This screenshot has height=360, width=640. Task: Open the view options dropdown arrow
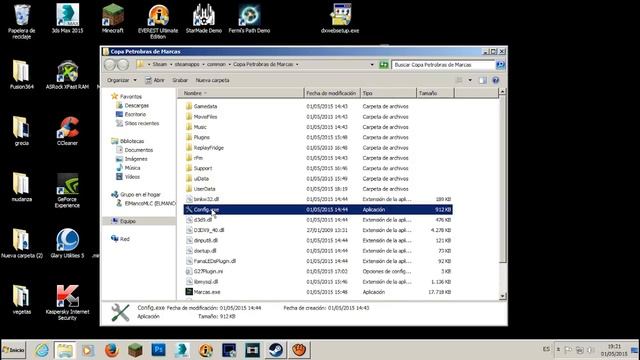470,80
